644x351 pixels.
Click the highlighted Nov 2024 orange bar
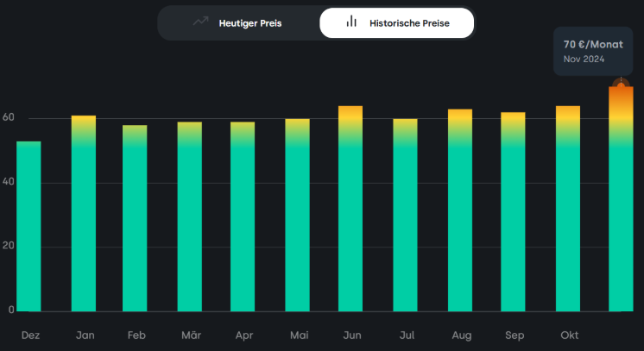point(621,199)
